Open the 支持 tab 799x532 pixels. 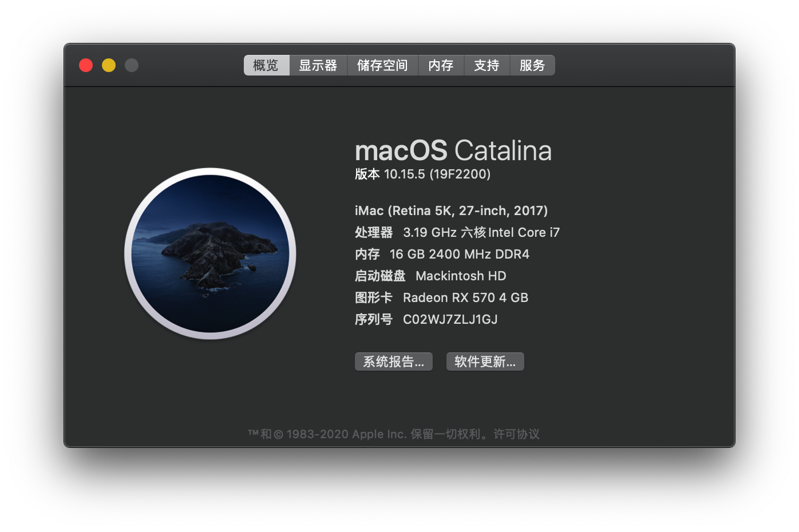coord(487,65)
